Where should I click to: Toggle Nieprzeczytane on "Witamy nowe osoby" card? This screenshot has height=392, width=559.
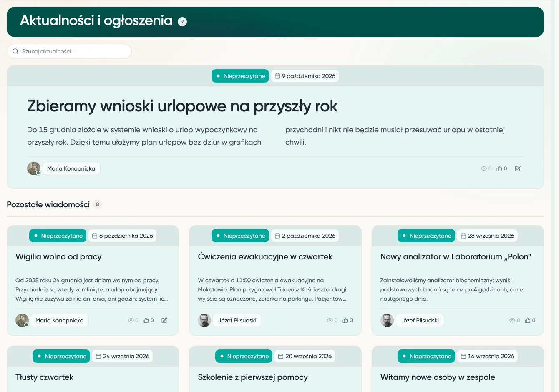[426, 356]
